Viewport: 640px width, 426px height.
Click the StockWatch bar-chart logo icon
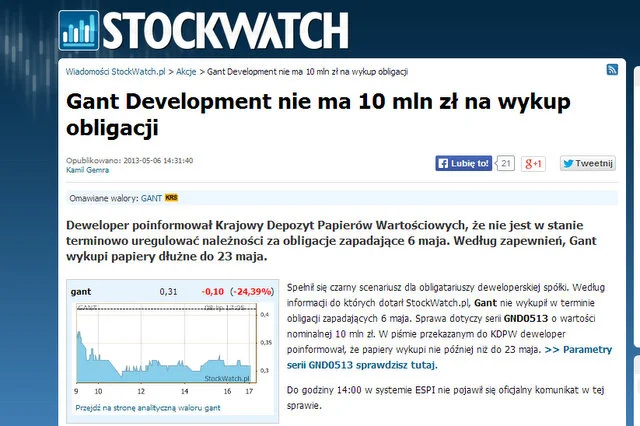(x=79, y=31)
